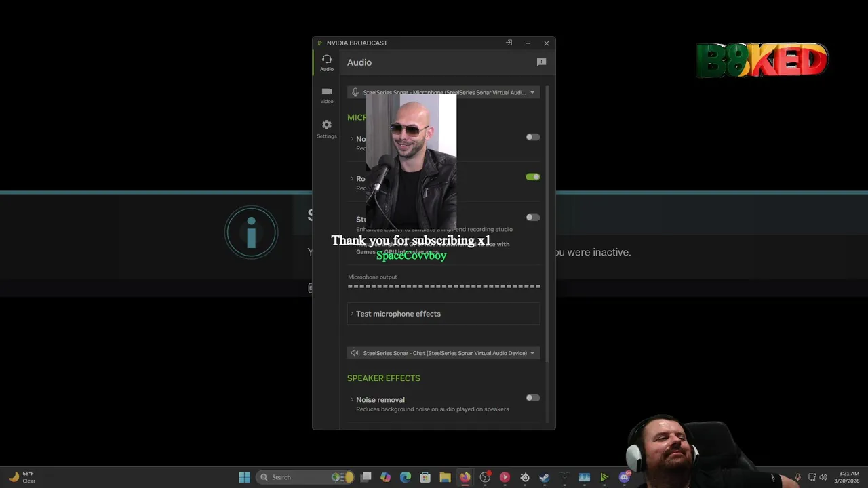The image size is (868, 488).
Task: Switch to the Video tab
Action: [x=327, y=96]
